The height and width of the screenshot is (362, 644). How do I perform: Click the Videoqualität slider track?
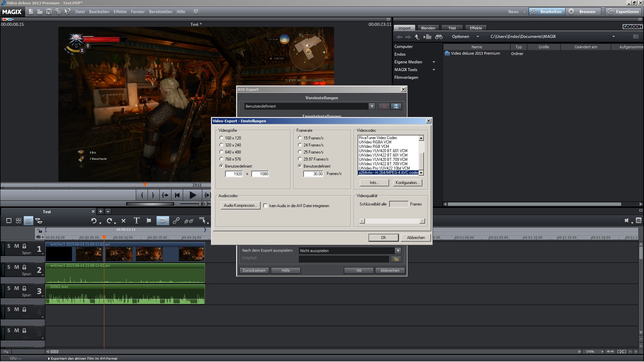point(392,221)
